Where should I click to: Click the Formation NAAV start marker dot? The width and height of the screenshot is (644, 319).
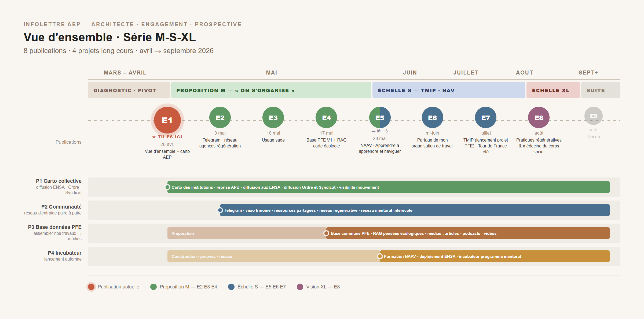[x=380, y=256]
